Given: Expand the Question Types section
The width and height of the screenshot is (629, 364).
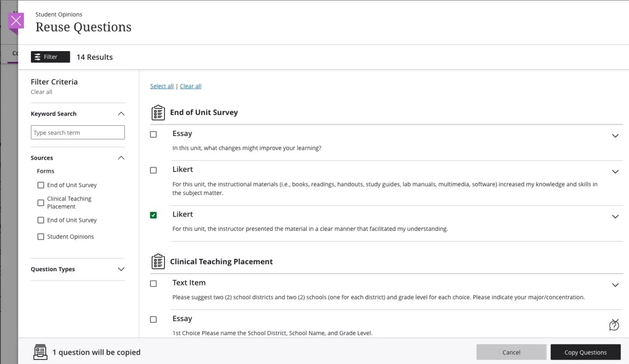Looking at the screenshot, I should pyautogui.click(x=121, y=269).
